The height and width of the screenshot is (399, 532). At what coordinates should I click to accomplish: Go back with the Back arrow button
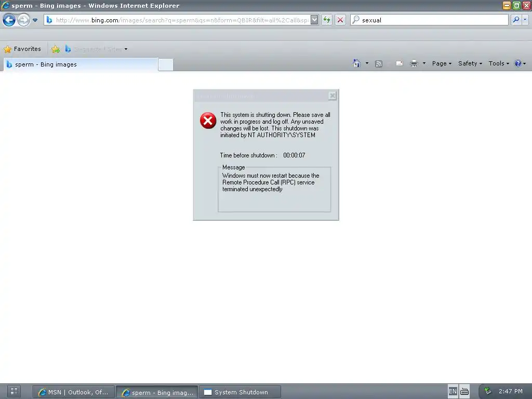[x=9, y=20]
